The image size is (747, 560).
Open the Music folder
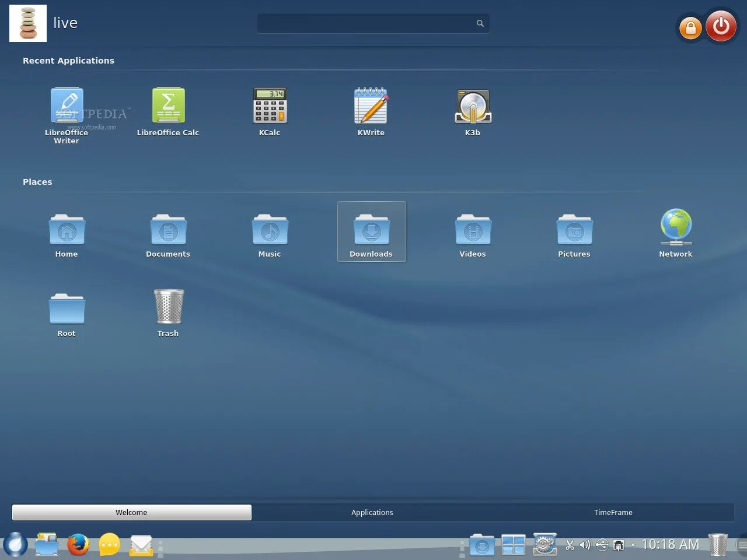[270, 235]
